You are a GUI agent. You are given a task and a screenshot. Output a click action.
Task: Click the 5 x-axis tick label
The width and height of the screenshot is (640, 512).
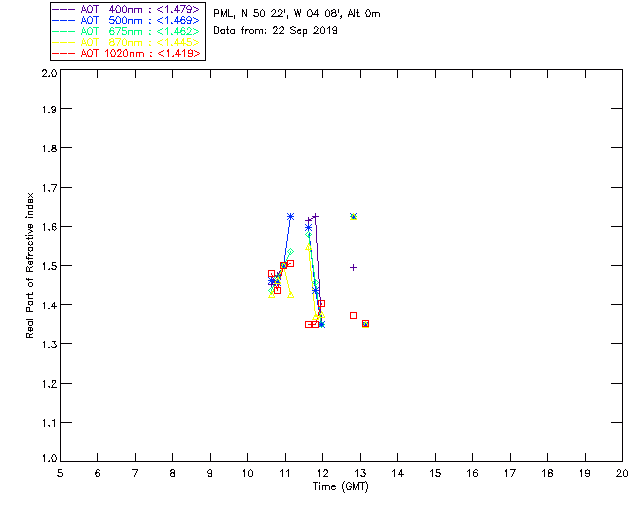(60, 473)
